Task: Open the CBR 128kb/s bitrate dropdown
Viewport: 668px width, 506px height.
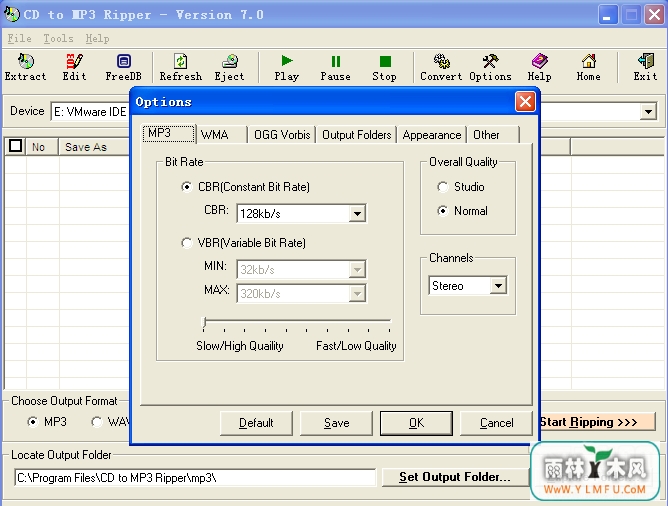Action: [x=357, y=213]
